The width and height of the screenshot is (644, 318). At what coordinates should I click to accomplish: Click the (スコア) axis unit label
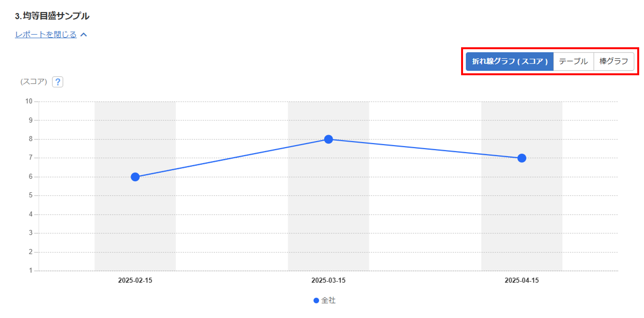click(34, 82)
